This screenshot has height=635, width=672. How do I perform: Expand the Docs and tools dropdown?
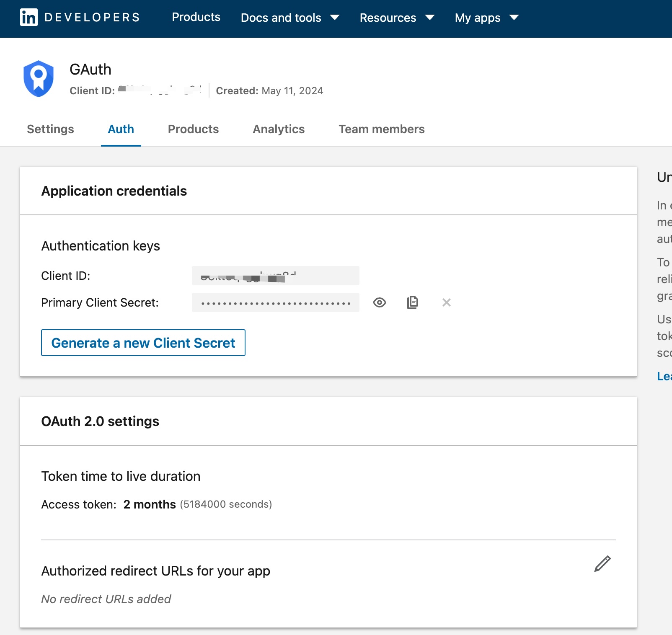(x=290, y=18)
